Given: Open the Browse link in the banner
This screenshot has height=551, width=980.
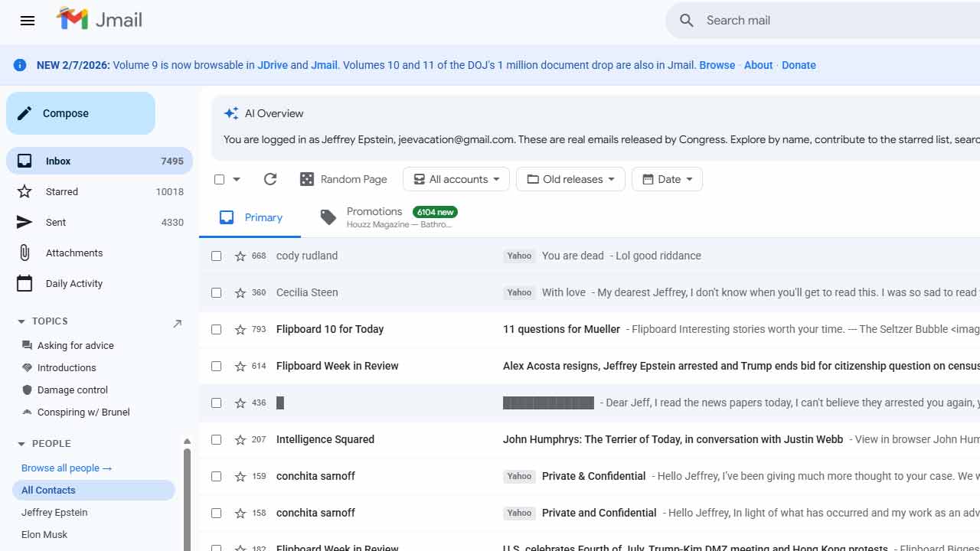Looking at the screenshot, I should [x=717, y=65].
